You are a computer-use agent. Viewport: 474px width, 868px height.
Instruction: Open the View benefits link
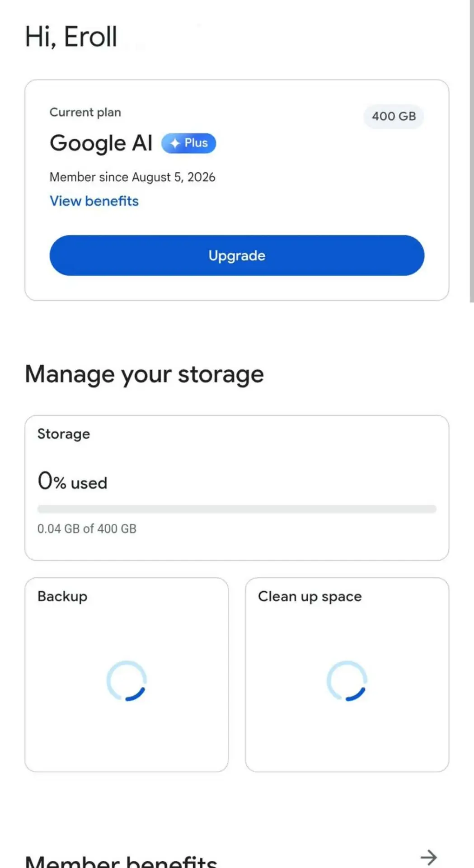click(x=94, y=201)
